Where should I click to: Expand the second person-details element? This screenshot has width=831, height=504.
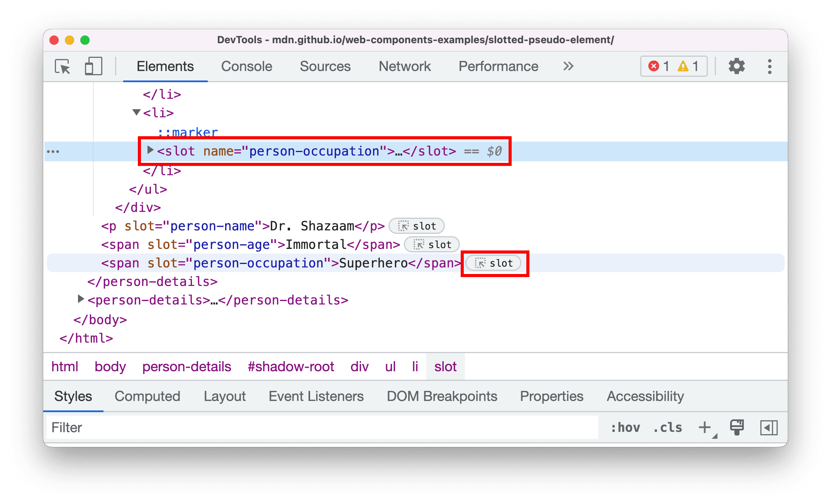[x=84, y=301]
